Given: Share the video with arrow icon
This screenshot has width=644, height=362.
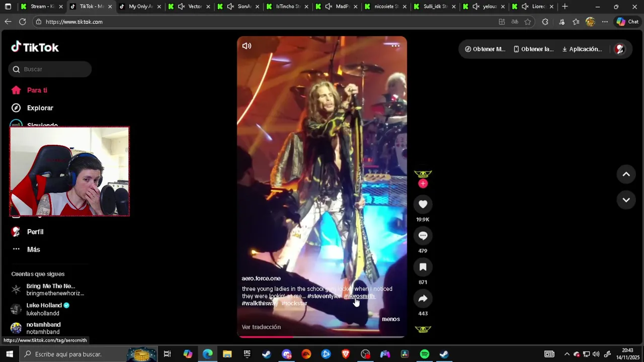Looking at the screenshot, I should point(423,299).
